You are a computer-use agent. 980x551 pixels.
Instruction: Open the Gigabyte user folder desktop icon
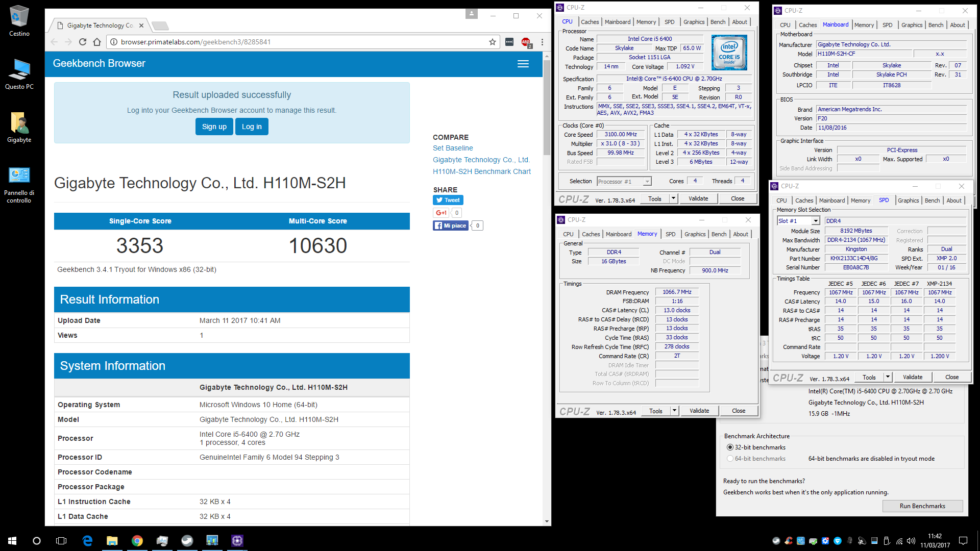(x=19, y=128)
